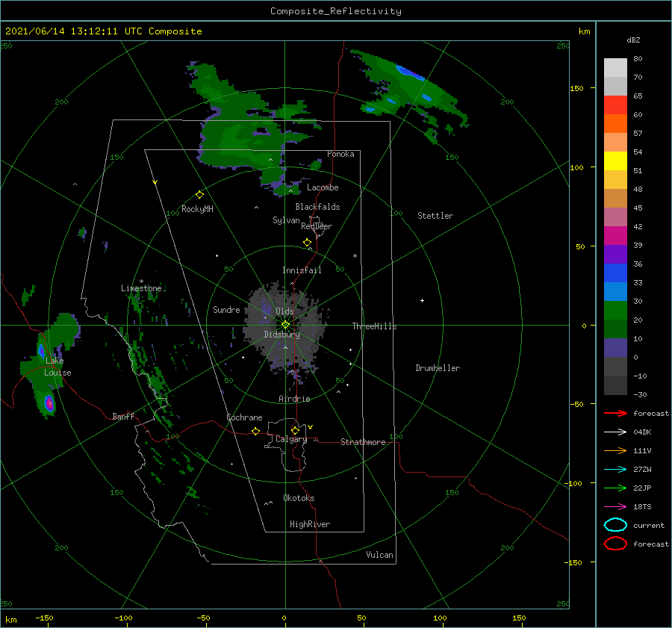Screen dimensions: 672x628
Task: Click the Blackfalds town label
Action: click(x=317, y=207)
